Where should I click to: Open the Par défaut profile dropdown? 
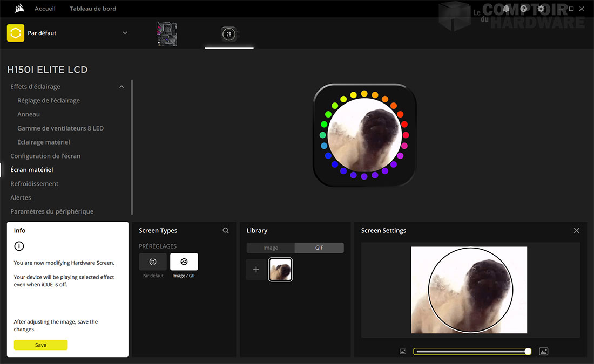click(125, 33)
